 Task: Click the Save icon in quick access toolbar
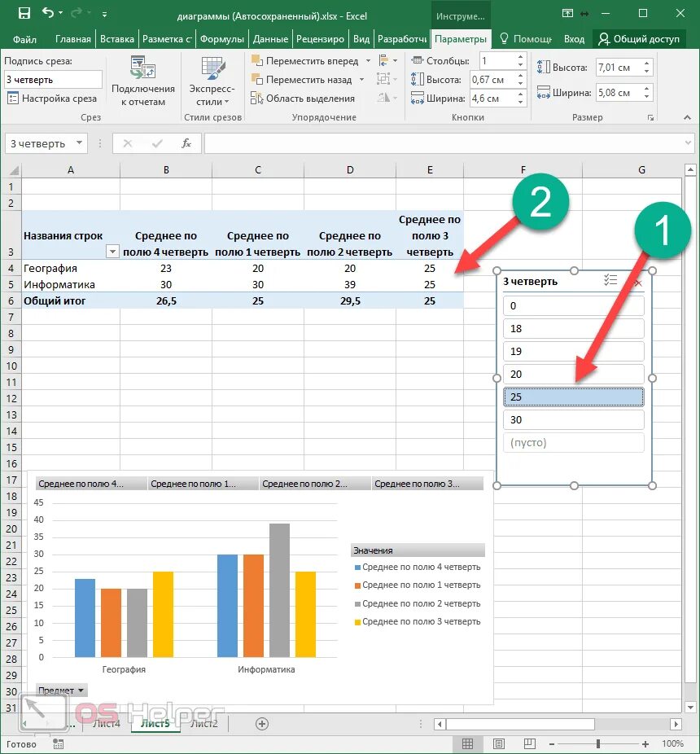point(24,14)
